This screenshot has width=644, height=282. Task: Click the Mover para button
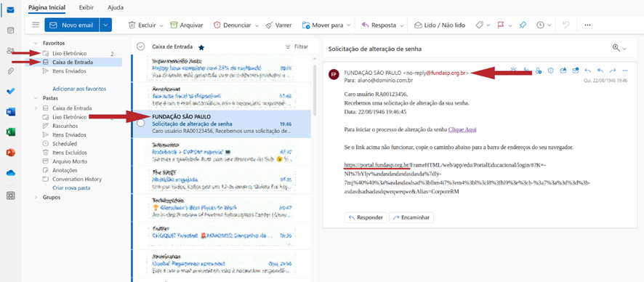pos(323,25)
